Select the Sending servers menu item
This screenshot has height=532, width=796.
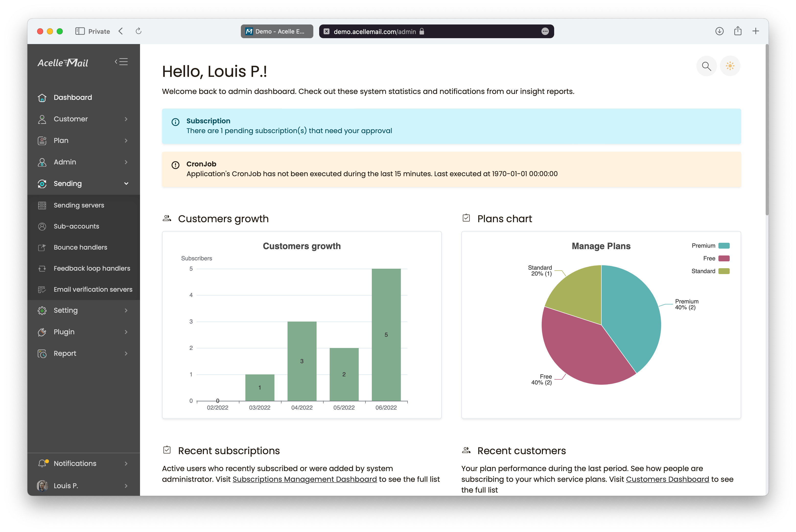[x=80, y=205]
